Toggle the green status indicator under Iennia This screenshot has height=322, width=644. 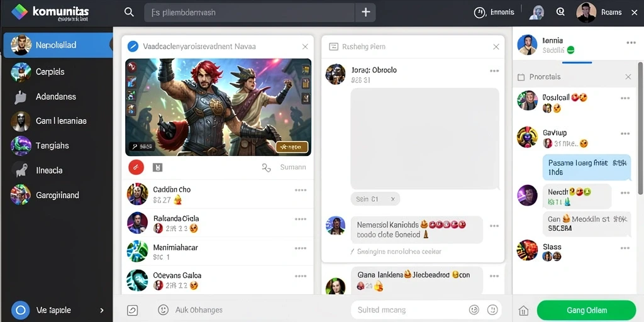click(570, 50)
